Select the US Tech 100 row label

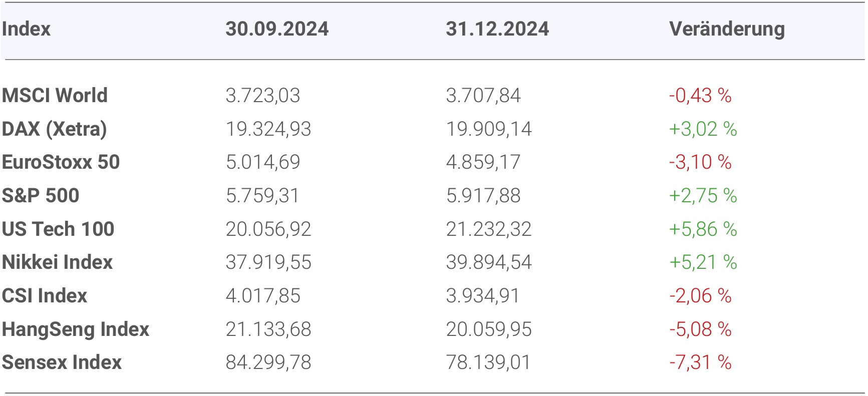click(58, 229)
